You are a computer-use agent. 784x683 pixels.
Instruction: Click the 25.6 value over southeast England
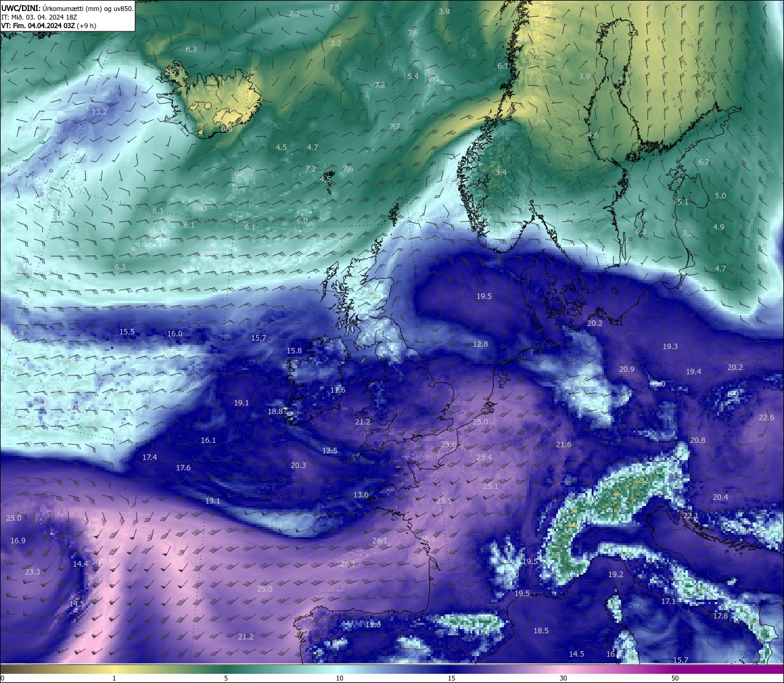[x=448, y=445]
